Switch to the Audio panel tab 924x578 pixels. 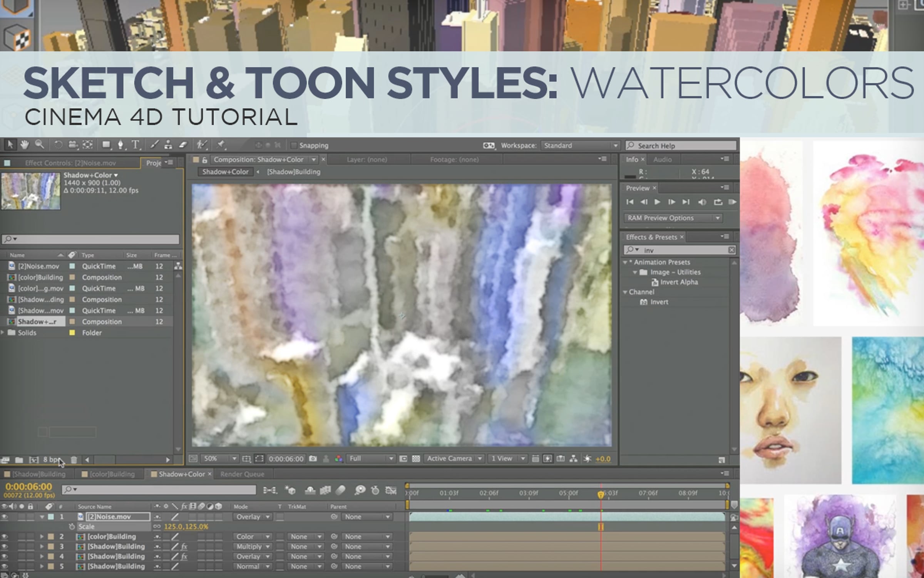coord(662,159)
